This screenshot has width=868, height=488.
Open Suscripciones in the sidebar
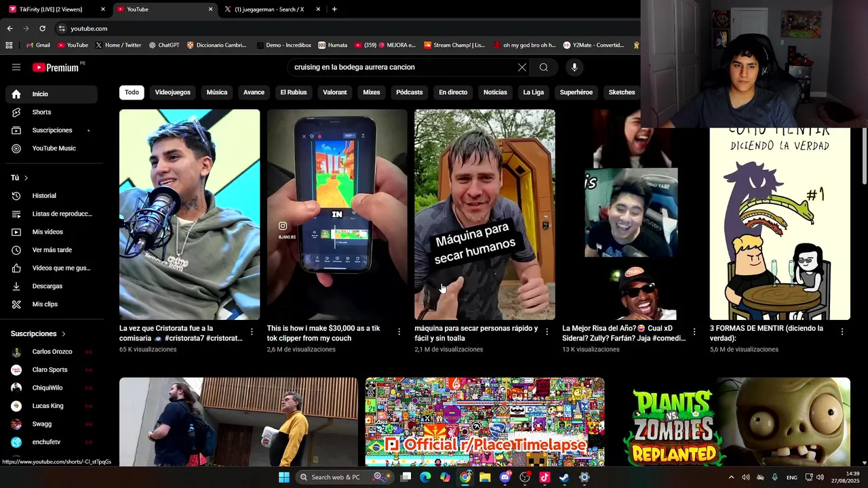tap(52, 130)
